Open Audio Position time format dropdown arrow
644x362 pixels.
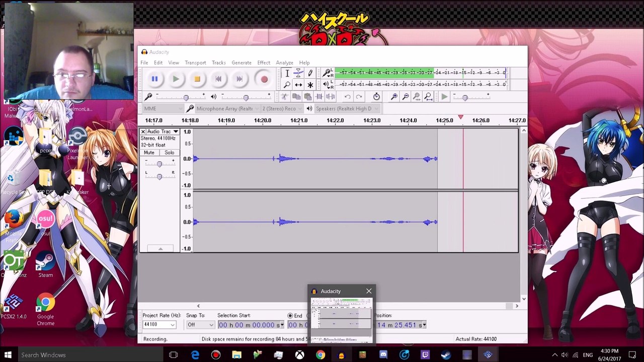pos(424,325)
